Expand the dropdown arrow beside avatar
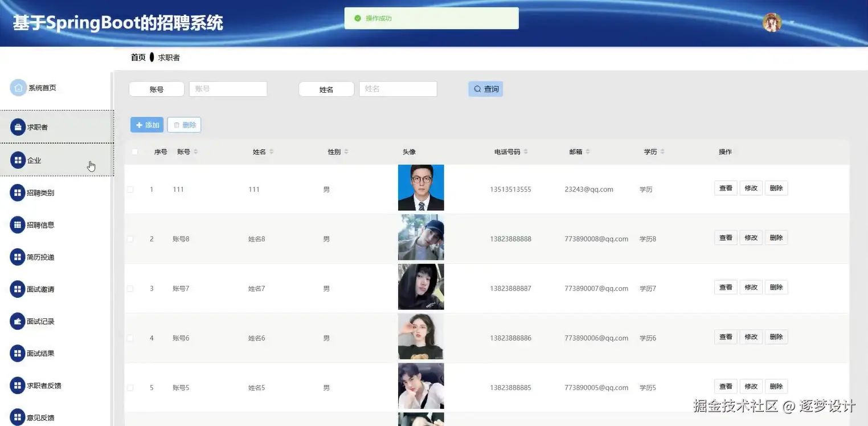 point(791,23)
